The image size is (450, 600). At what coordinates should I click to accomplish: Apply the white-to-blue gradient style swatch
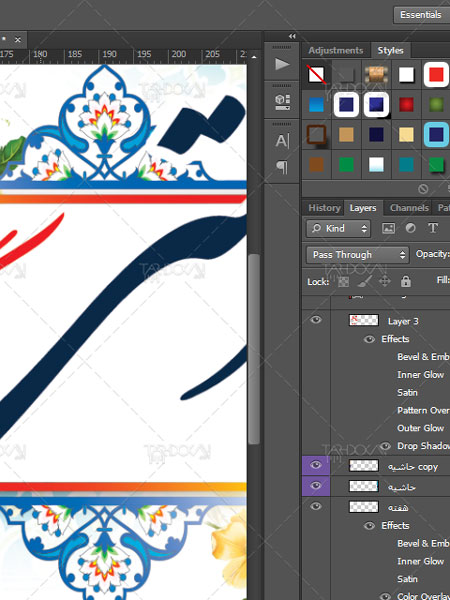[376, 165]
